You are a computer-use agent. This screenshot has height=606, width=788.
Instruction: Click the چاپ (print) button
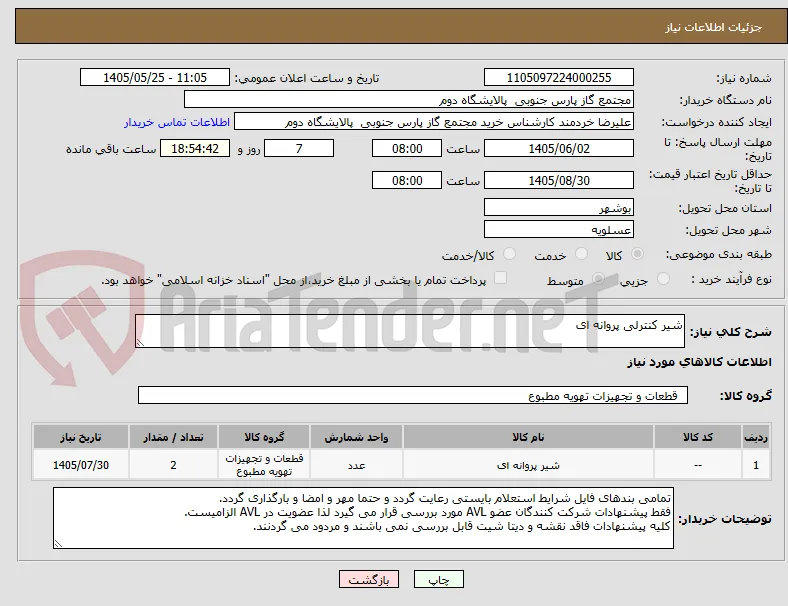[438, 579]
